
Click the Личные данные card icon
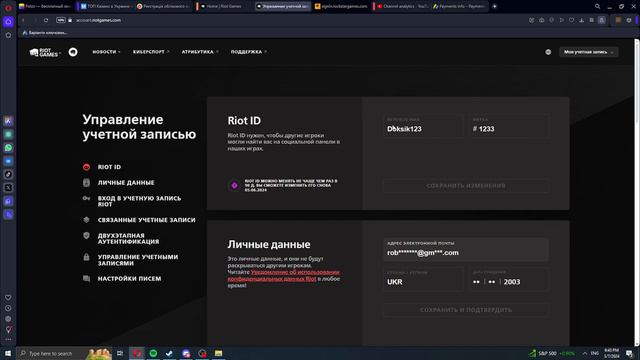click(86, 182)
